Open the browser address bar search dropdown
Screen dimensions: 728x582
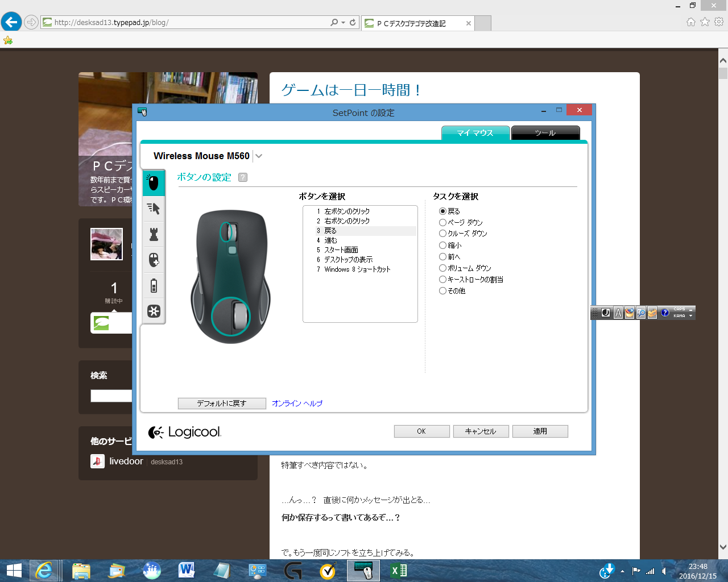(342, 23)
